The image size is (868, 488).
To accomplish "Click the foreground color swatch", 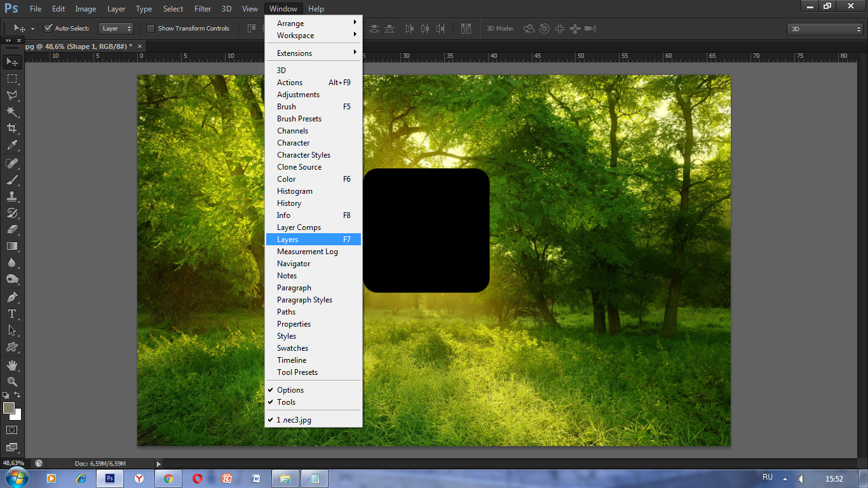I will pos(8,408).
